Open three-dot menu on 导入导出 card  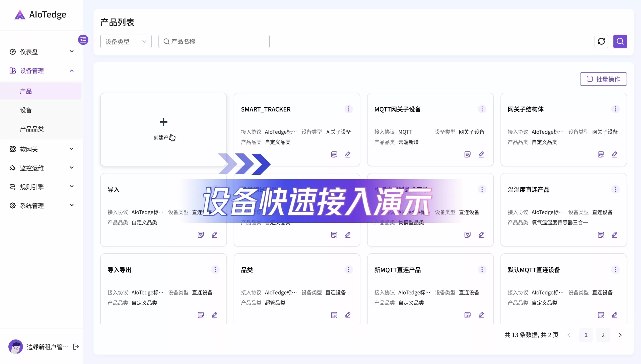(215, 269)
